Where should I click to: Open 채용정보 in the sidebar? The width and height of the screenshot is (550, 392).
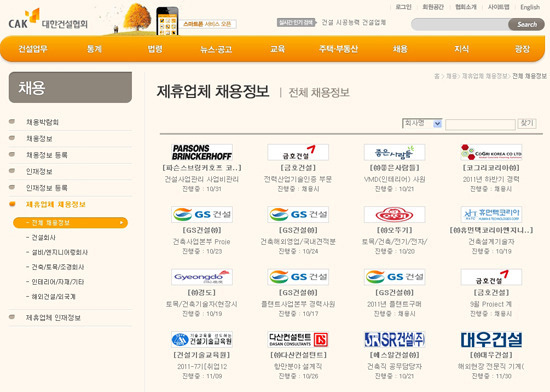click(x=39, y=138)
